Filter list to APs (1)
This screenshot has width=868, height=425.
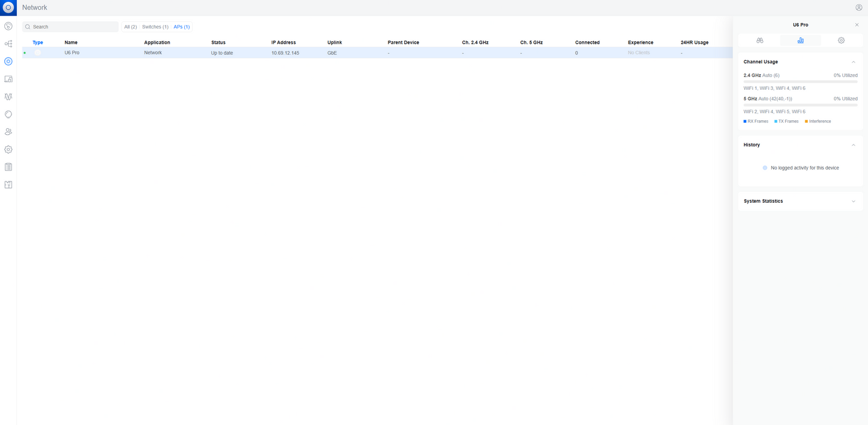coord(182,27)
